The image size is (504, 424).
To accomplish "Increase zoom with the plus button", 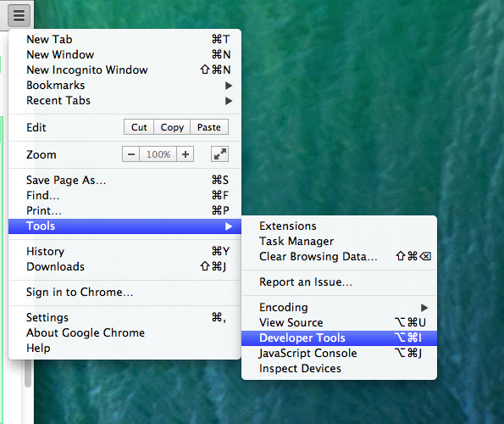I will [x=186, y=154].
